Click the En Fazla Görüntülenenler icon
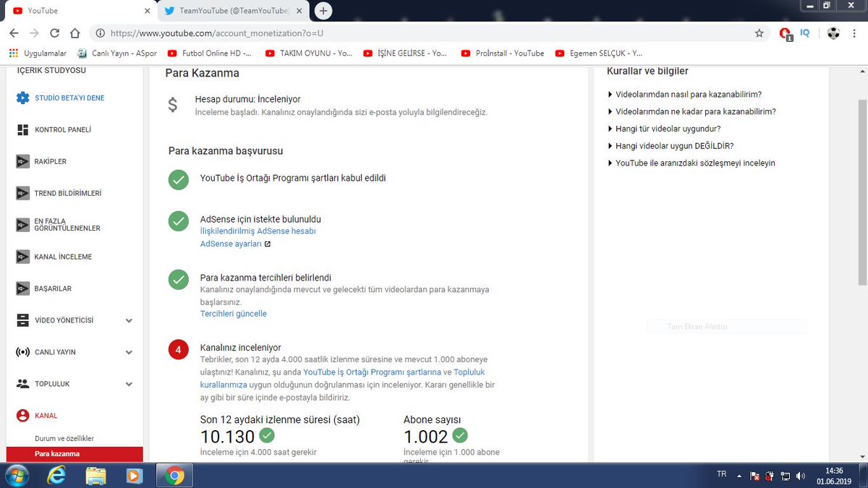Screen dimensions: 868x488 pyautogui.click(x=22, y=224)
